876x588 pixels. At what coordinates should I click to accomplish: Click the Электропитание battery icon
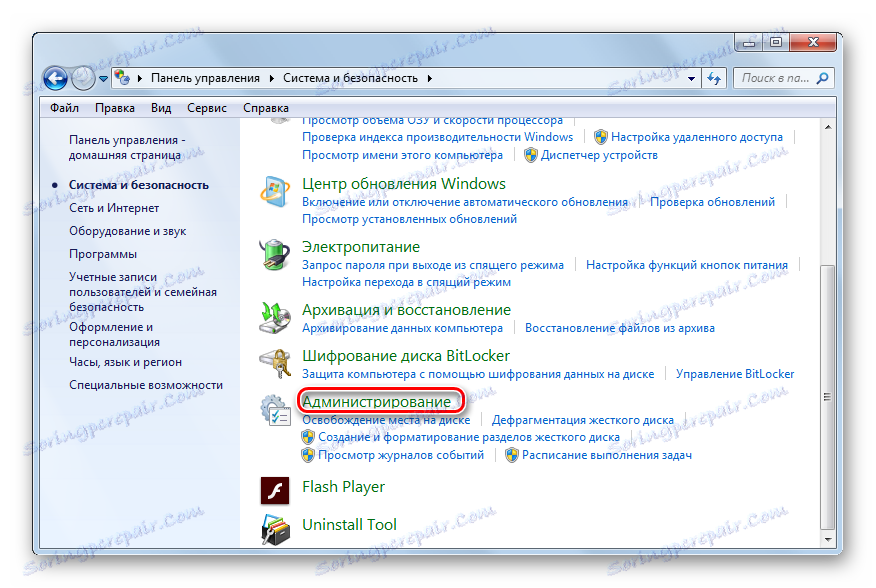[x=275, y=254]
